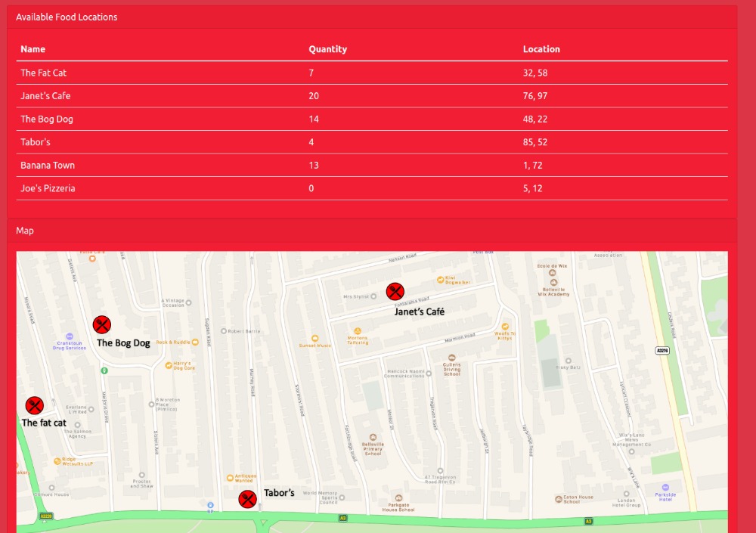Click the Mrs Stylist map pin
Screen dimensions: 756x533
coord(373,296)
